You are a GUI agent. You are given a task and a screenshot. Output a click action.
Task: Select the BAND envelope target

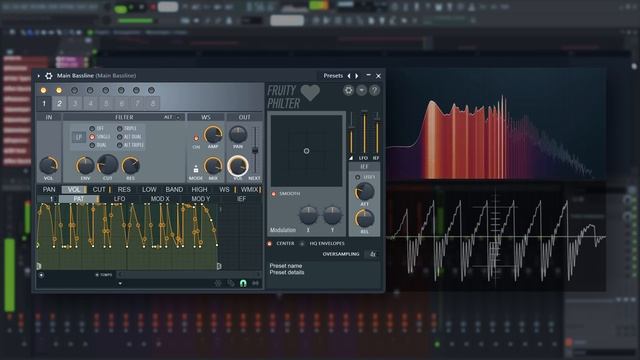click(x=174, y=190)
